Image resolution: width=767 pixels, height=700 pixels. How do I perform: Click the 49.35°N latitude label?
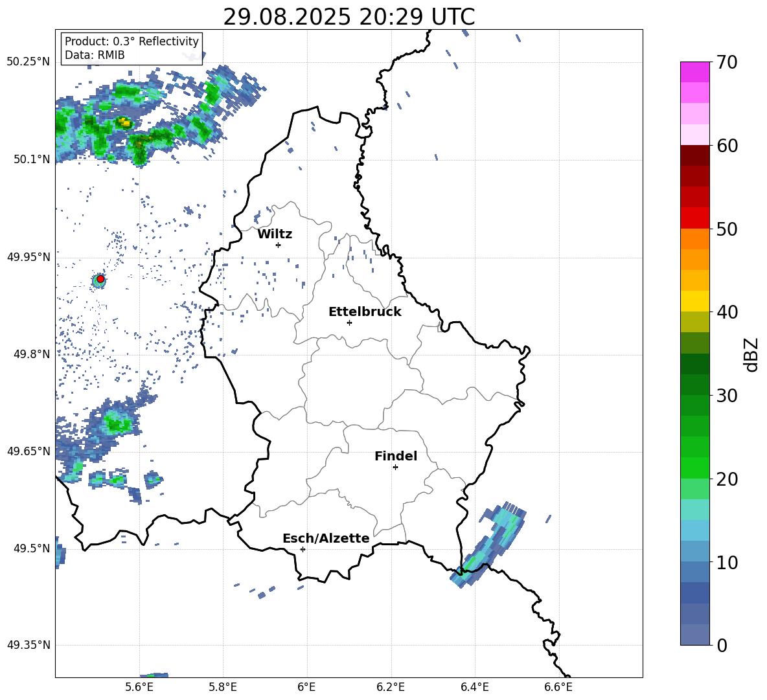point(29,645)
